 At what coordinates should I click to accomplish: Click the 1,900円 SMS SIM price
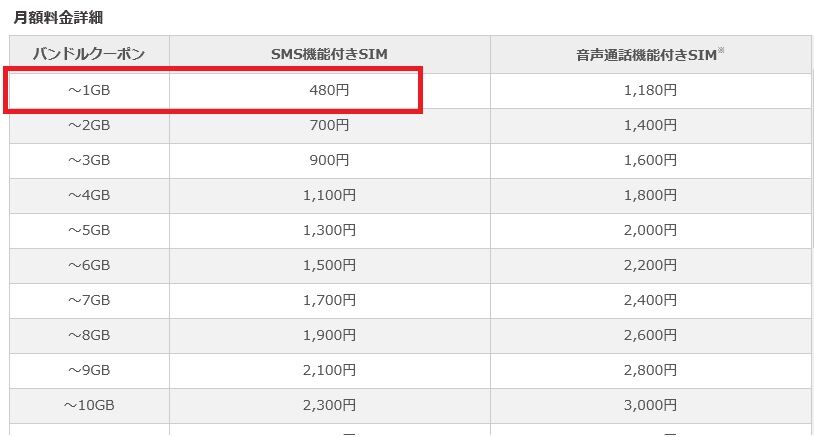point(329,335)
